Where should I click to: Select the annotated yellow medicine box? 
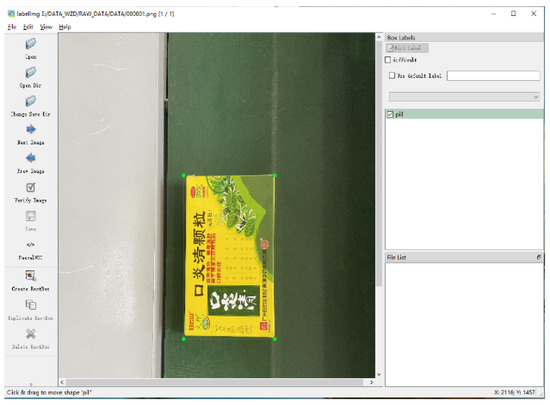229,257
